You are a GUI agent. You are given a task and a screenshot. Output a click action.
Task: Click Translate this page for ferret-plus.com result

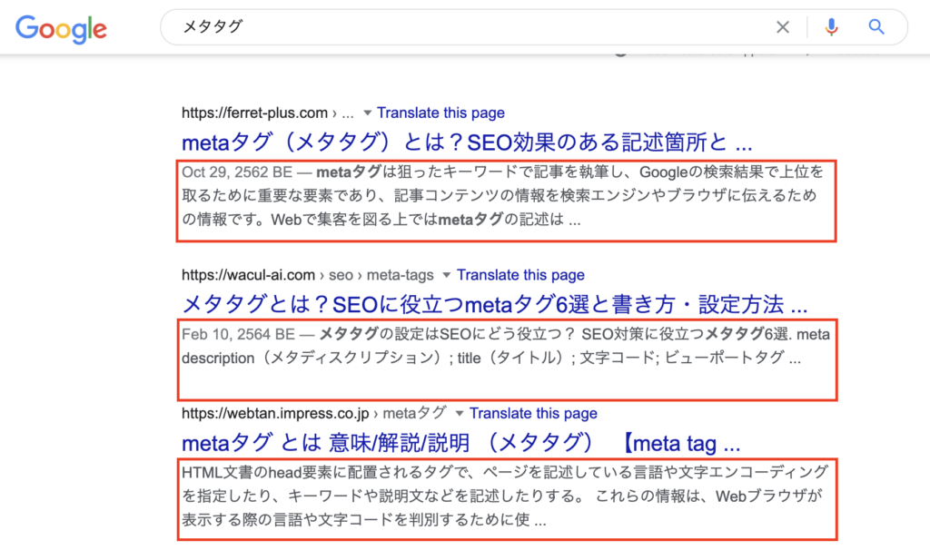pyautogui.click(x=440, y=113)
